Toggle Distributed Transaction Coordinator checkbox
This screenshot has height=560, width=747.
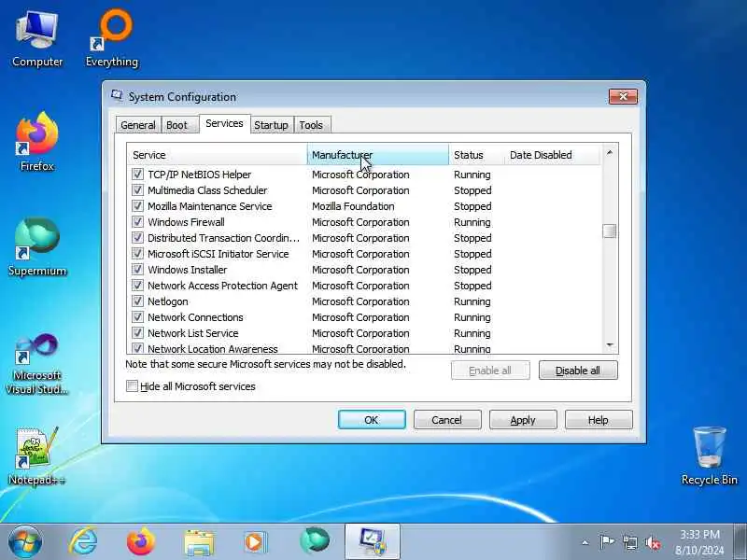(x=137, y=238)
